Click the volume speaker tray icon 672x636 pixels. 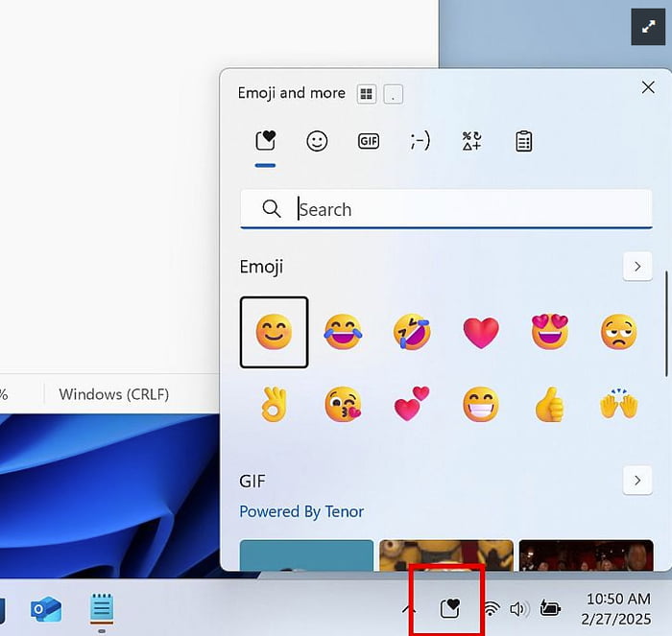pos(519,608)
